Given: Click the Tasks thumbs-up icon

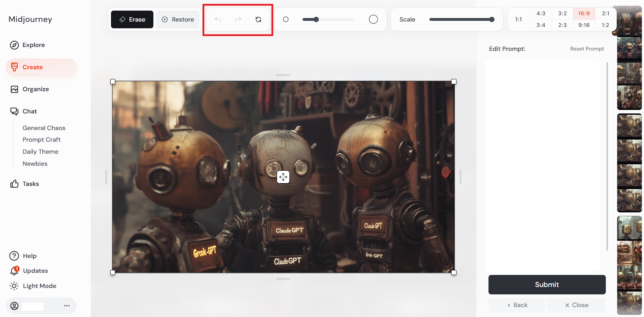Looking at the screenshot, I should pos(14,184).
